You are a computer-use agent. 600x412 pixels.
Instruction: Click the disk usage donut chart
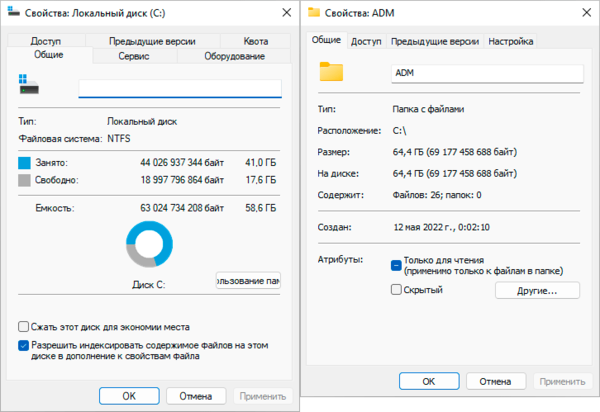click(x=149, y=244)
